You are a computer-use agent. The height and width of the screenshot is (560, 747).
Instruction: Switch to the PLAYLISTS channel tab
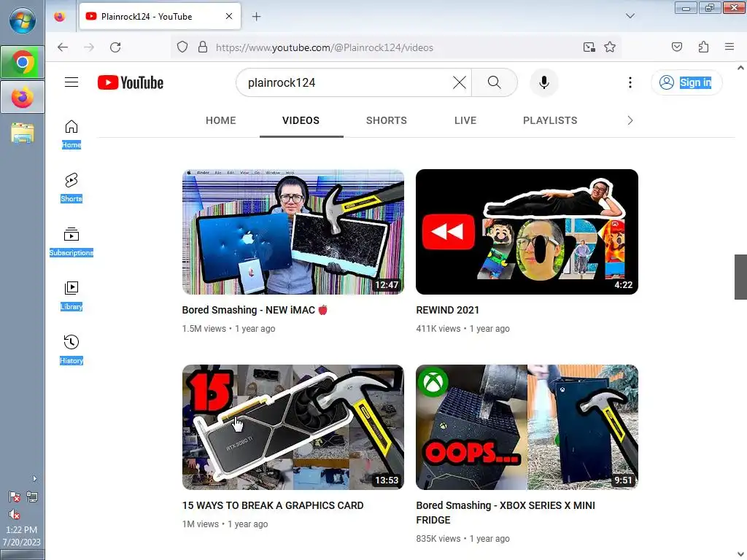click(x=550, y=120)
